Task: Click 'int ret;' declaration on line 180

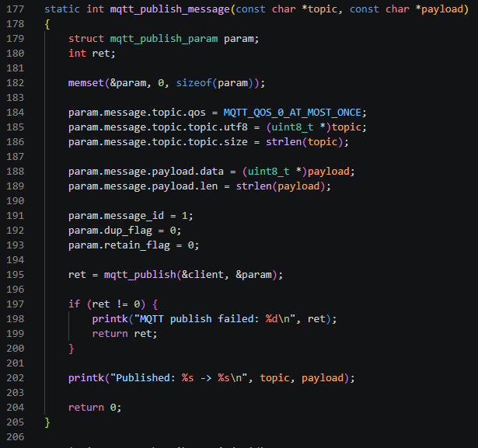Action: point(92,54)
